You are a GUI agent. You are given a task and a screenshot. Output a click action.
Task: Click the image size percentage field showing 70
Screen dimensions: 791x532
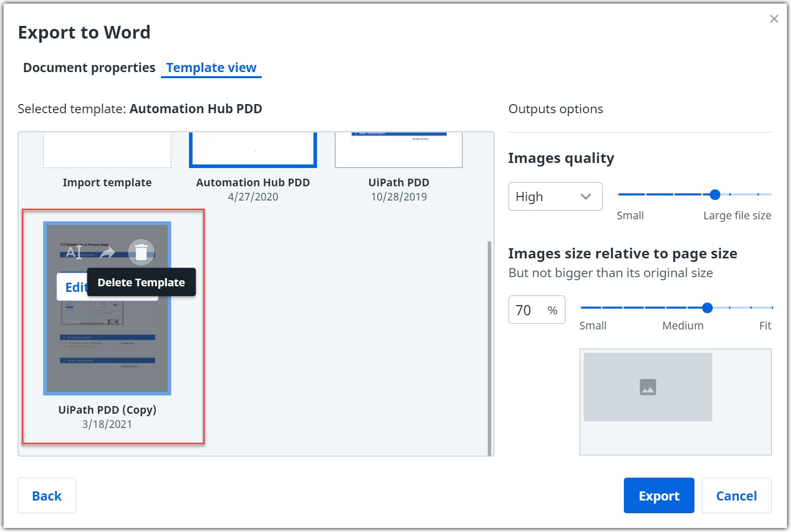tap(536, 310)
